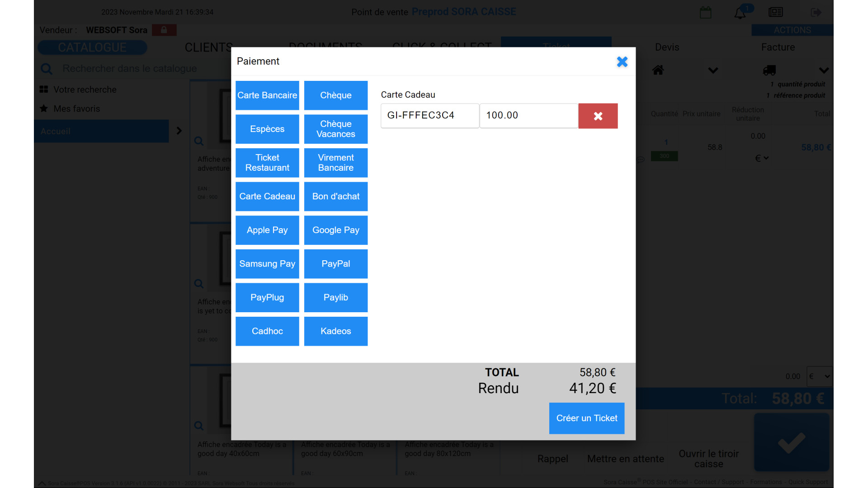Click the newspaper icon in top bar
The width and height of the screenshot is (868, 488).
click(x=776, y=12)
